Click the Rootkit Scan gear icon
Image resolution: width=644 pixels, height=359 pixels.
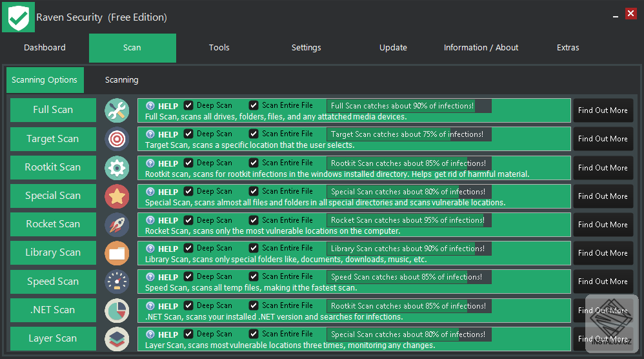(117, 168)
